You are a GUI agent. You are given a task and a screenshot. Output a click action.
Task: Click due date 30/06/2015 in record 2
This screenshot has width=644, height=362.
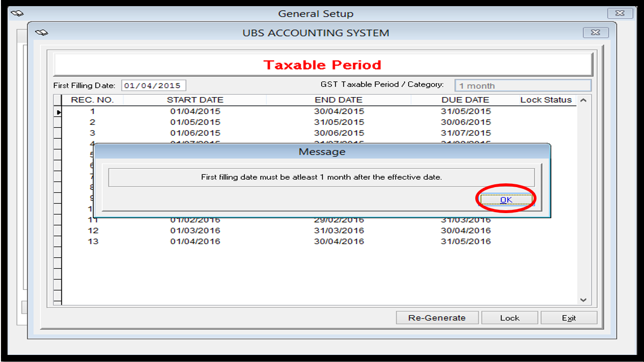click(x=466, y=123)
